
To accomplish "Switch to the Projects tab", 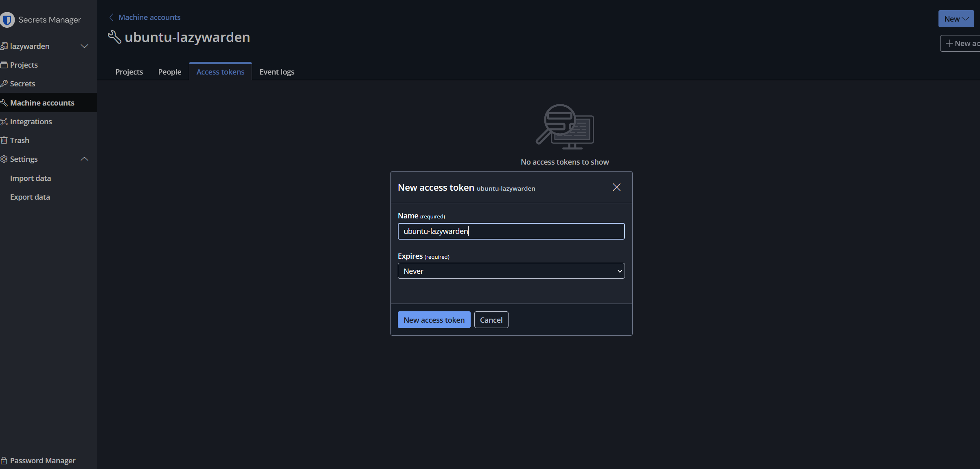I will (129, 72).
